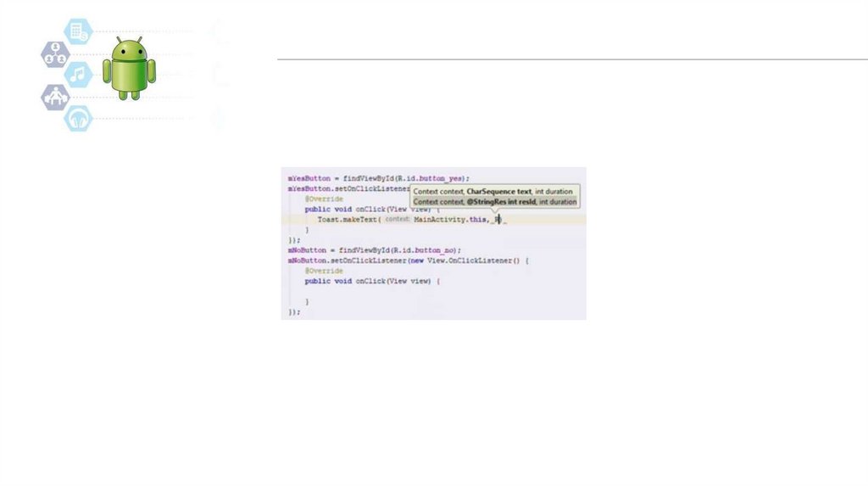The height and width of the screenshot is (487, 868).
Task: Select the @StringRes int resId overload in the popup
Action: click(495, 202)
